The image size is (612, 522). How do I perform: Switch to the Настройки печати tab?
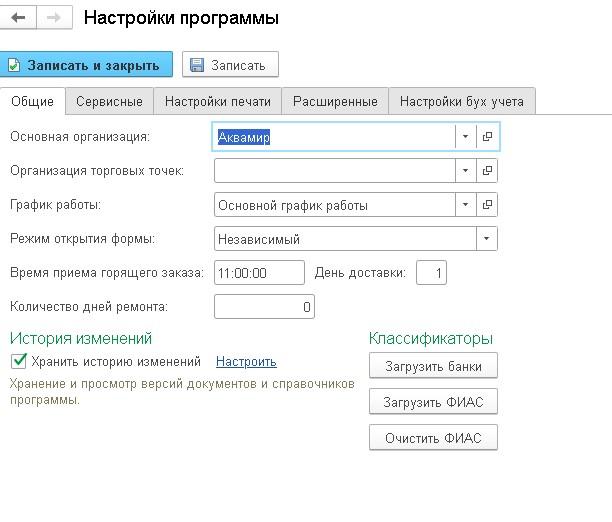click(218, 102)
